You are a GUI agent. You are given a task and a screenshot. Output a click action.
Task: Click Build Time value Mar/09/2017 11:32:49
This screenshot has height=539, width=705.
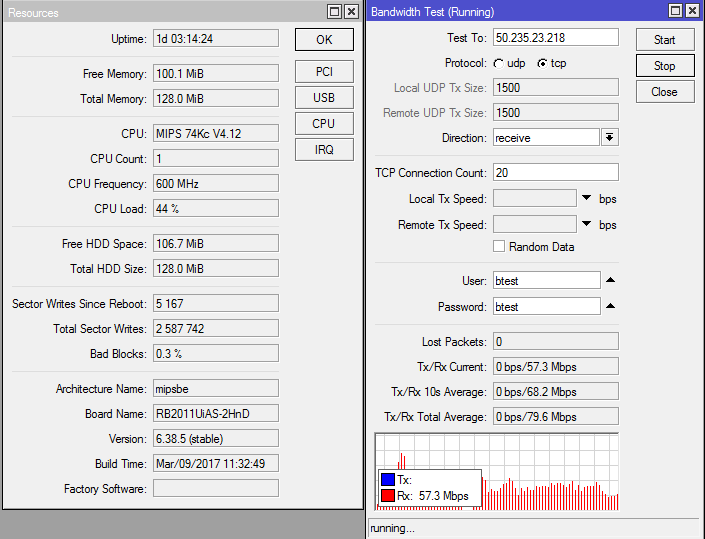point(216,463)
